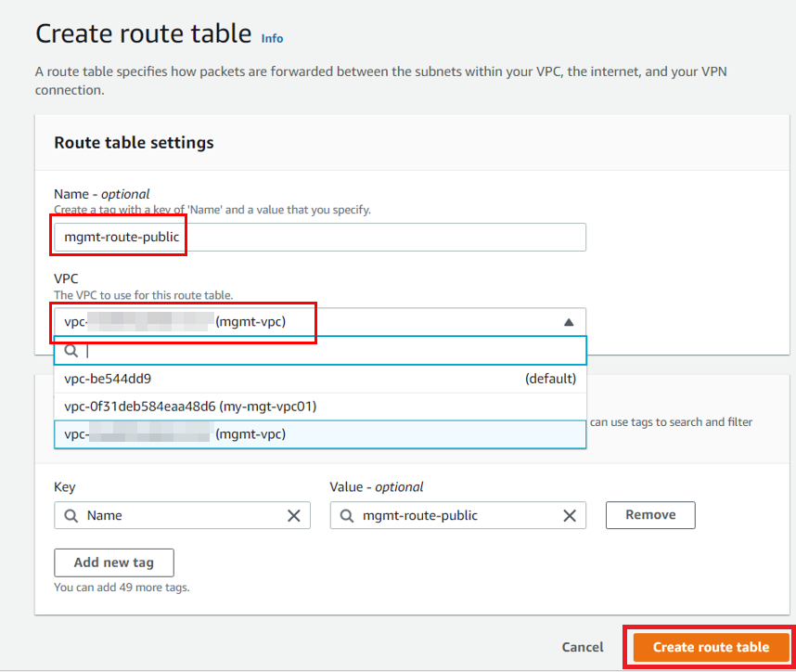Select the highlighted mgmt-vpc dropdown option

[320, 434]
